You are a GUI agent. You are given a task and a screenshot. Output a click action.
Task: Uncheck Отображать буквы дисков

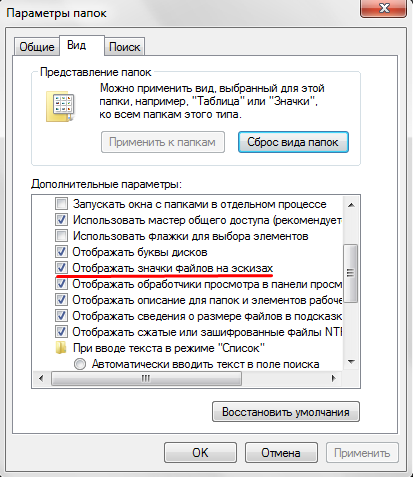(61, 252)
